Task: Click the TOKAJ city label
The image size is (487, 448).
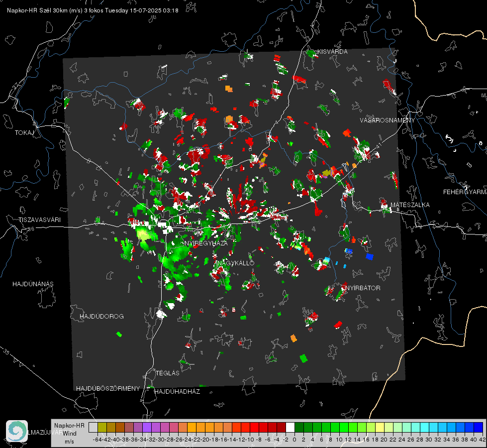Action: coord(24,133)
